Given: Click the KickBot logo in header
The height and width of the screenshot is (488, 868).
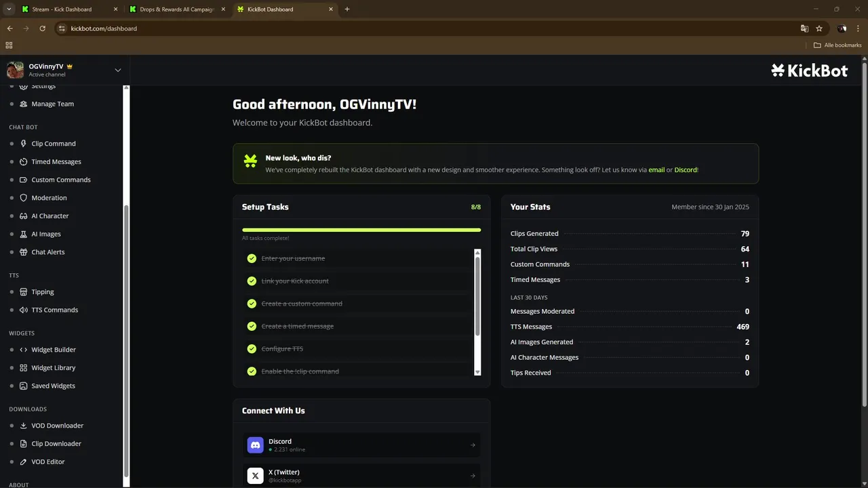Looking at the screenshot, I should click(x=810, y=70).
